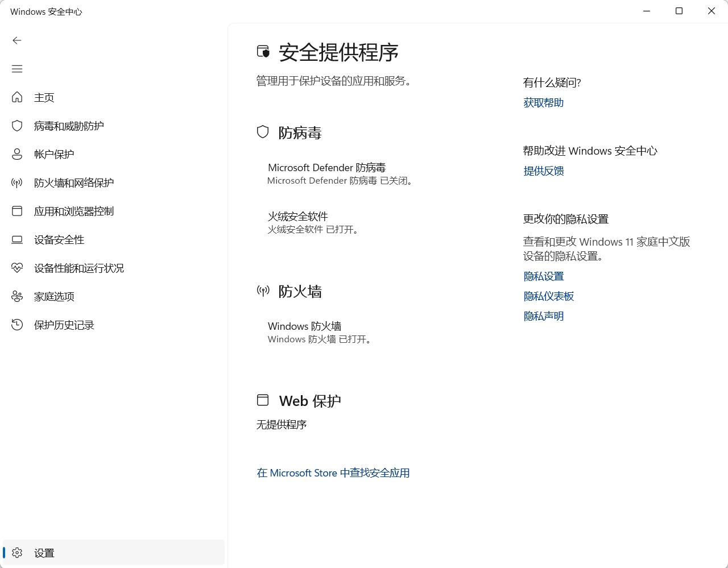Maximize the Windows 安全中心 window

tap(679, 11)
